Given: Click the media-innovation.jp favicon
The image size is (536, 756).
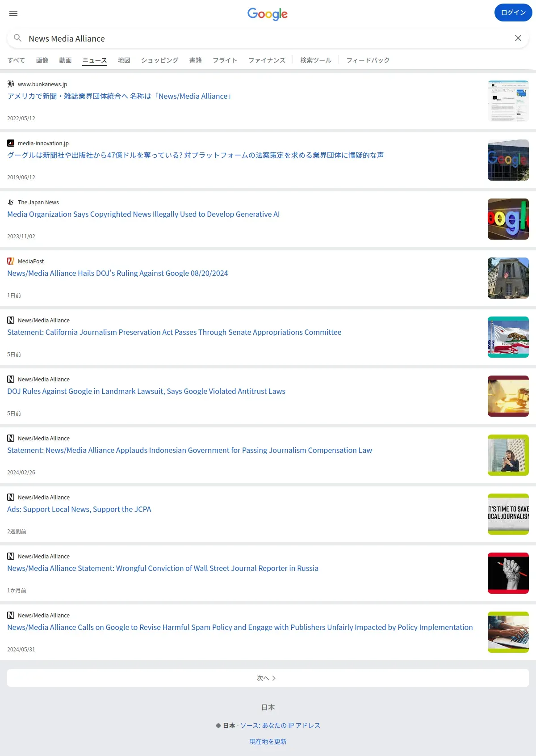Looking at the screenshot, I should [x=11, y=143].
